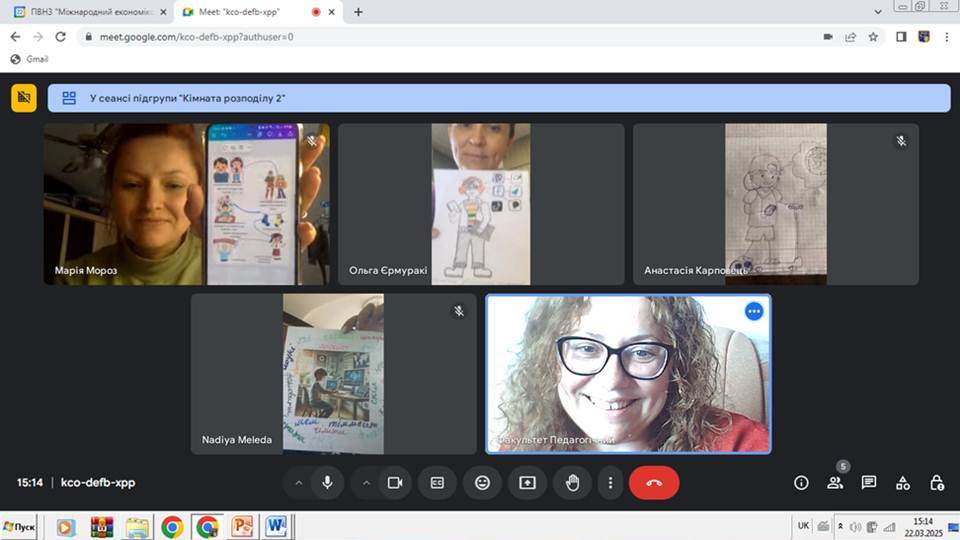960x540 pixels.
Task: Open PowerPoint from the taskbar
Action: pos(242,527)
